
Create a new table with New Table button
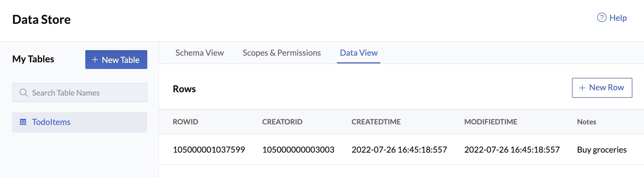pyautogui.click(x=116, y=60)
